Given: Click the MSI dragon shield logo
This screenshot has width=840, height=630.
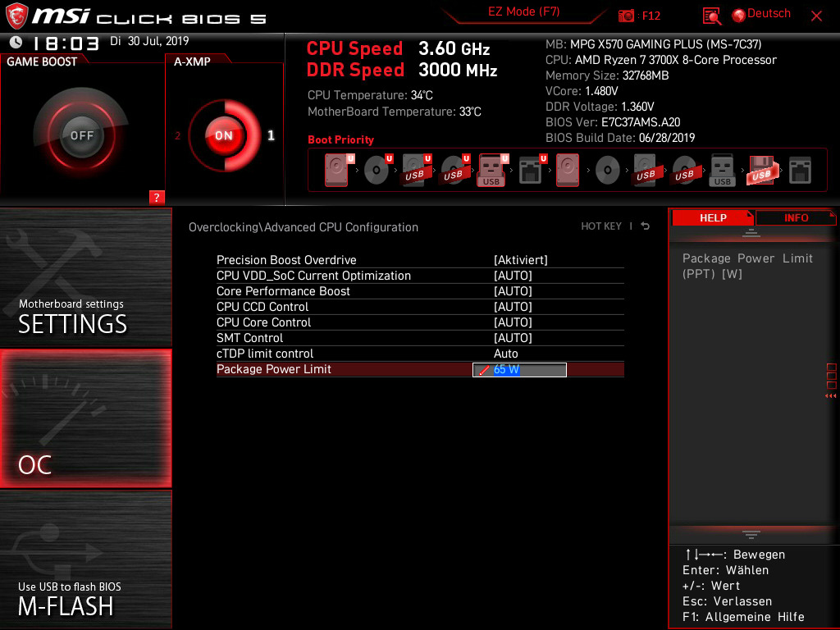Looking at the screenshot, I should [16, 16].
